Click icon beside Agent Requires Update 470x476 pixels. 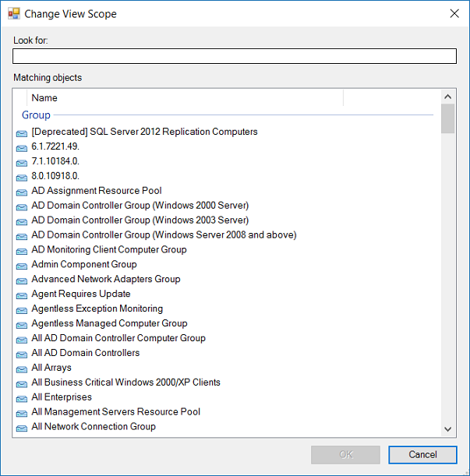[22, 296]
